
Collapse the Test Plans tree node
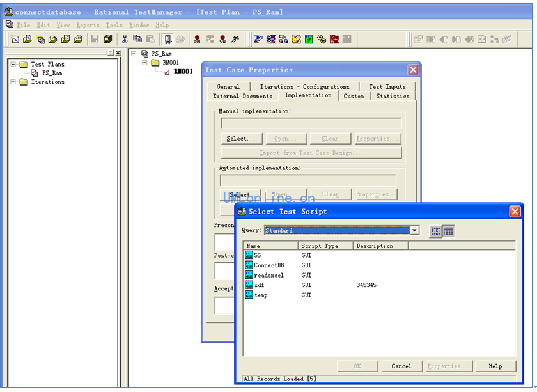point(13,64)
